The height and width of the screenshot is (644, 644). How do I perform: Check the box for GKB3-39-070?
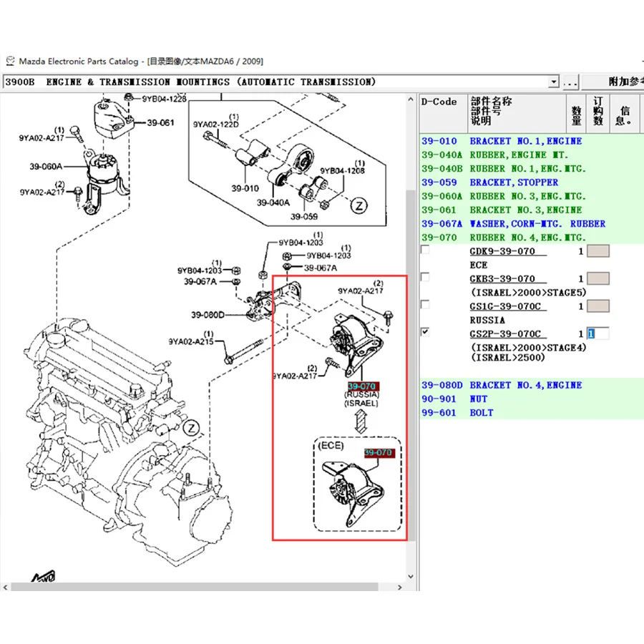point(425,277)
